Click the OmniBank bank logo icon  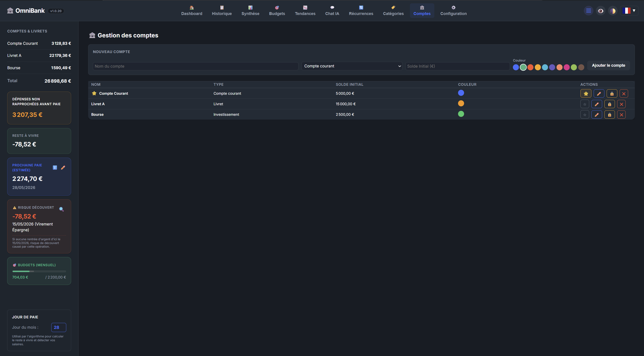click(x=10, y=11)
